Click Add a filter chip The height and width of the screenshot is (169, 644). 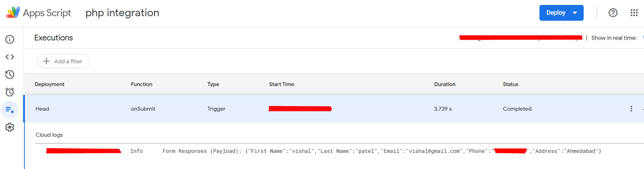click(63, 61)
